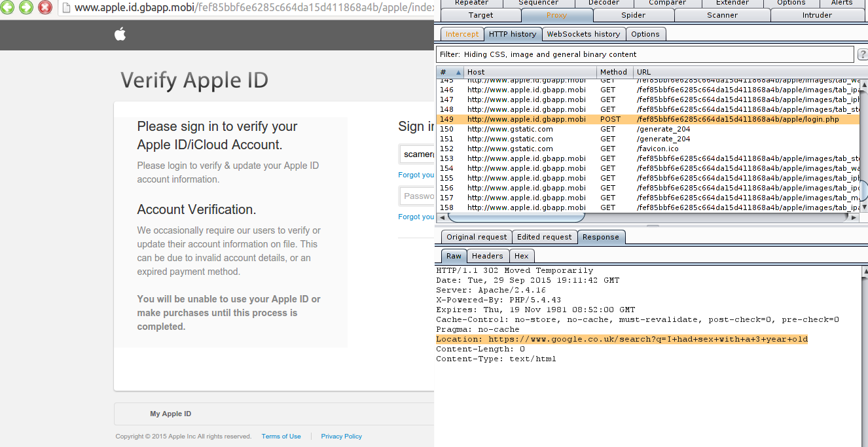Open the Privacy Policy link
This screenshot has height=447, width=868.
pos(341,437)
